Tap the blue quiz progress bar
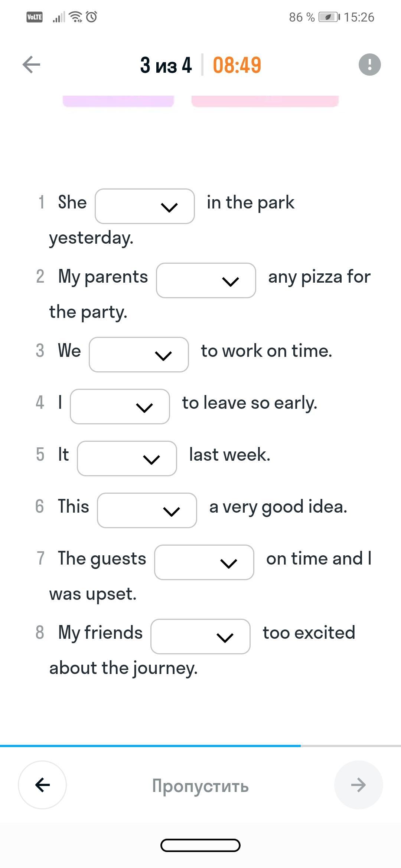The height and width of the screenshot is (868, 401). coord(150,746)
